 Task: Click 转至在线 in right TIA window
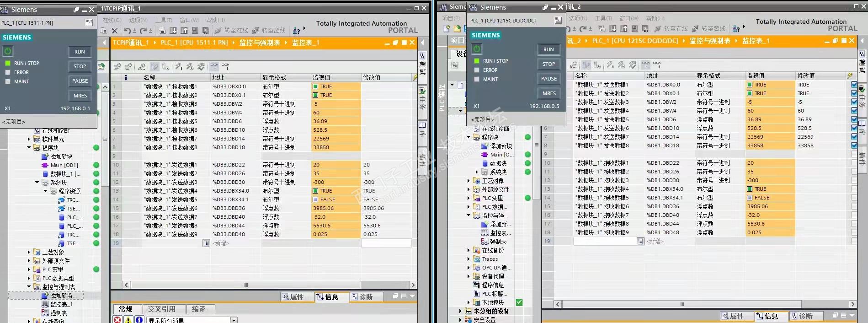point(671,29)
